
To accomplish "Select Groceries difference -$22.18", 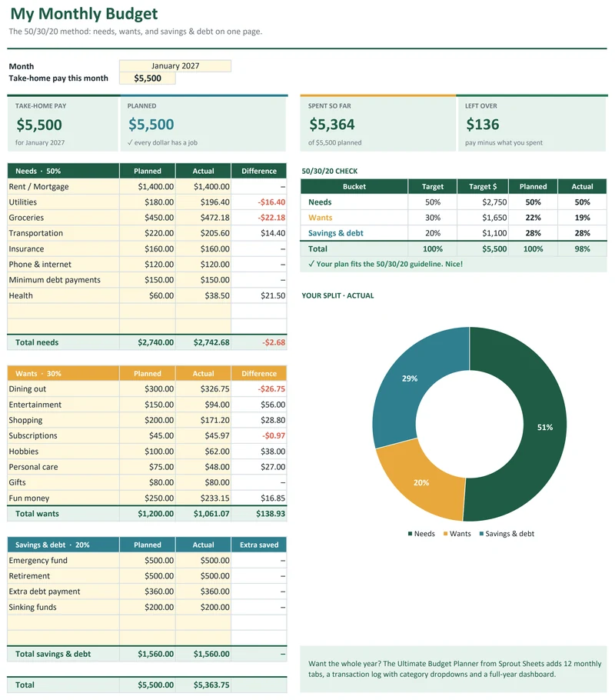I will [259, 218].
